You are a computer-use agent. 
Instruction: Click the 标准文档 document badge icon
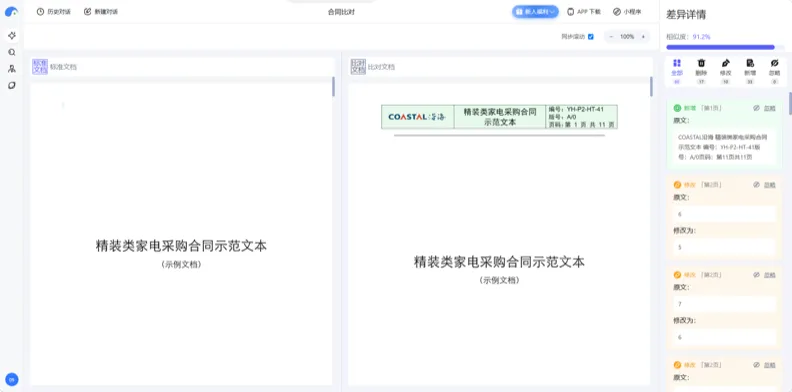coord(40,67)
